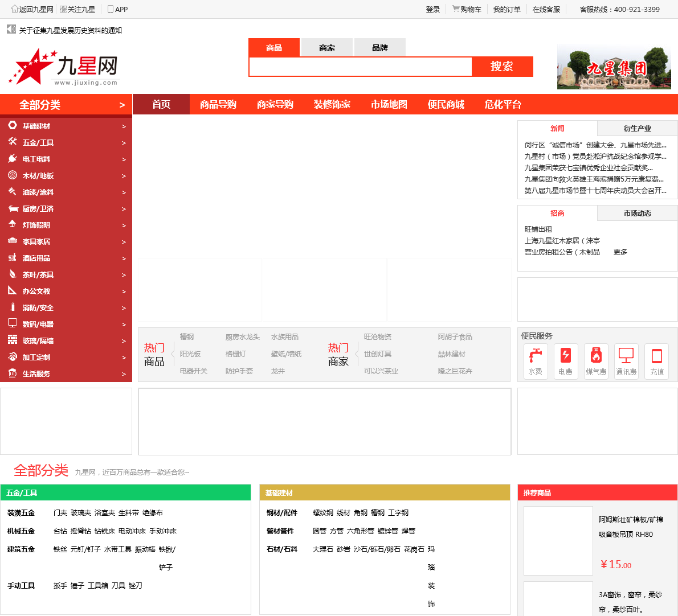Expand arrow on 基础建材 row
This screenshot has height=616, width=678.
point(124,126)
